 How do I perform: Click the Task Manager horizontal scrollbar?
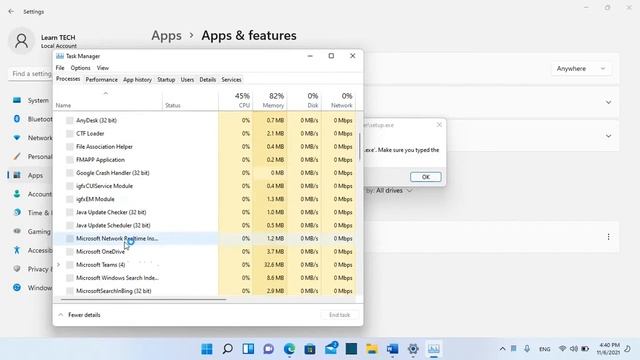pos(143,300)
